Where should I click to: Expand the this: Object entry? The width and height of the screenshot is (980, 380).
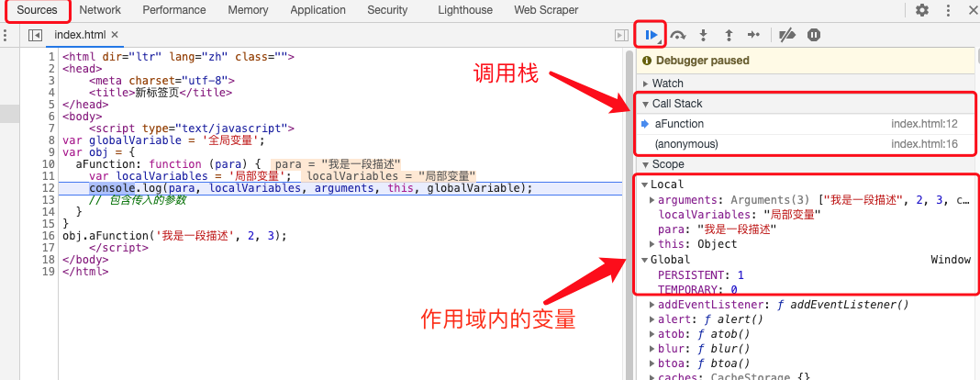[x=652, y=244]
